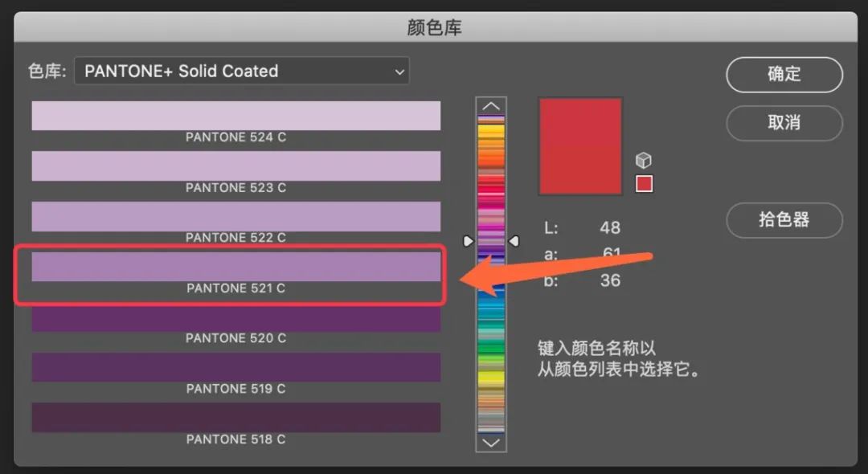Select the PANTONE 524 C swatch
The image size is (868, 474).
click(236, 116)
